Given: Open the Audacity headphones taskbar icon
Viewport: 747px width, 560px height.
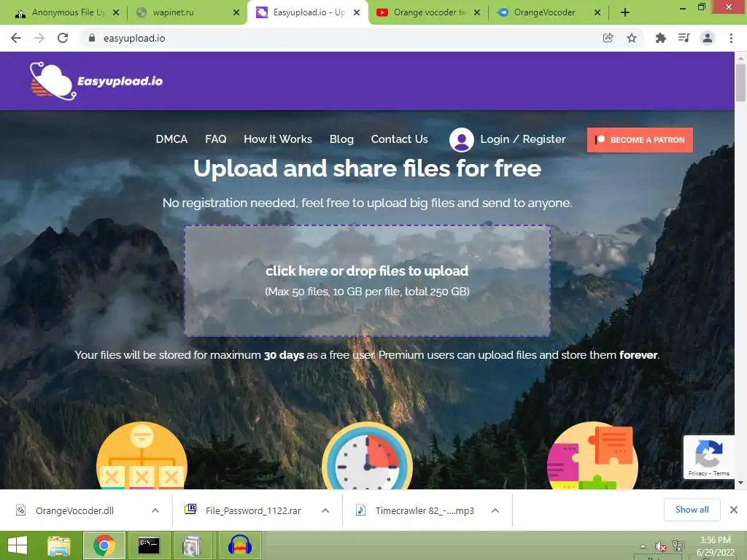Looking at the screenshot, I should click(239, 545).
